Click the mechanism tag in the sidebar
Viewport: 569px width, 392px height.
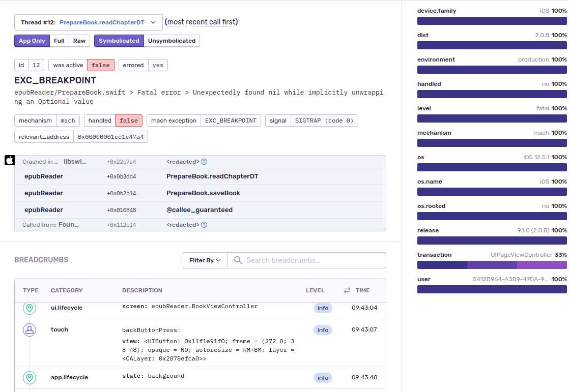click(434, 133)
